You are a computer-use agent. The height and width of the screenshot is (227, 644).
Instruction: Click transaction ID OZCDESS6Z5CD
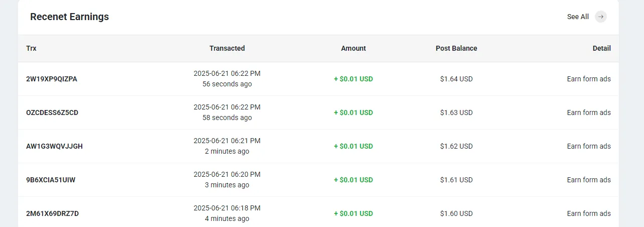coord(52,112)
